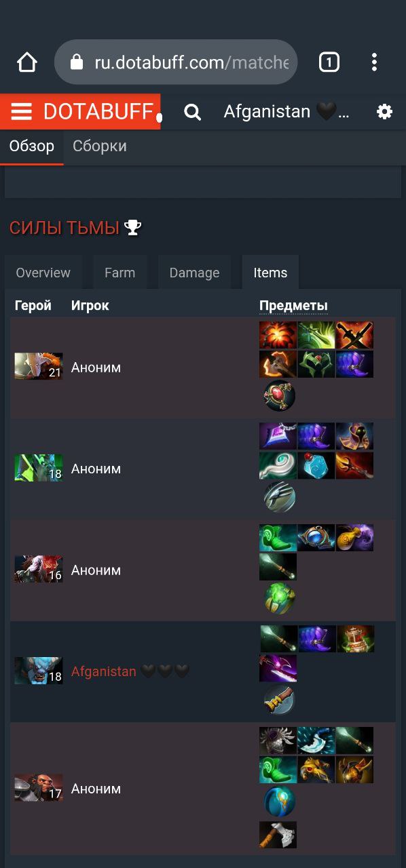This screenshot has width=406, height=868.
Task: Click the search magnifier icon
Action: point(193,112)
